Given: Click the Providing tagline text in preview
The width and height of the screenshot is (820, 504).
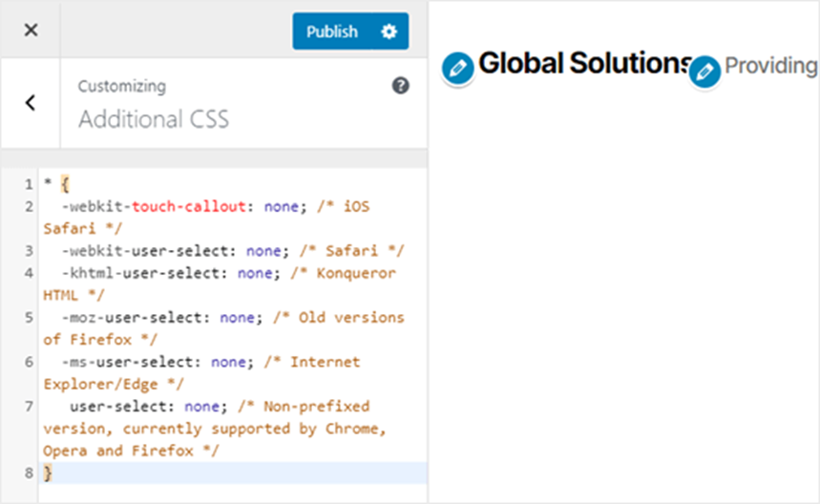Looking at the screenshot, I should pos(771,66).
